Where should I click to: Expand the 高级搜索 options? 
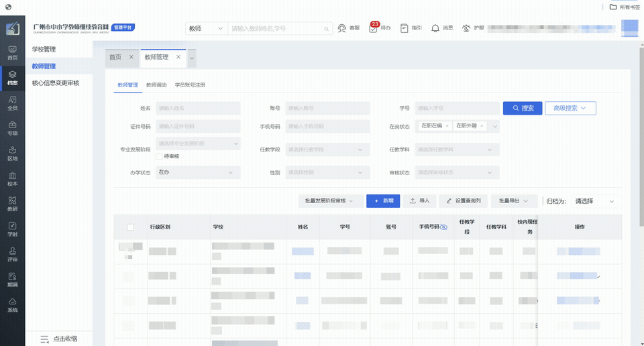click(x=570, y=108)
